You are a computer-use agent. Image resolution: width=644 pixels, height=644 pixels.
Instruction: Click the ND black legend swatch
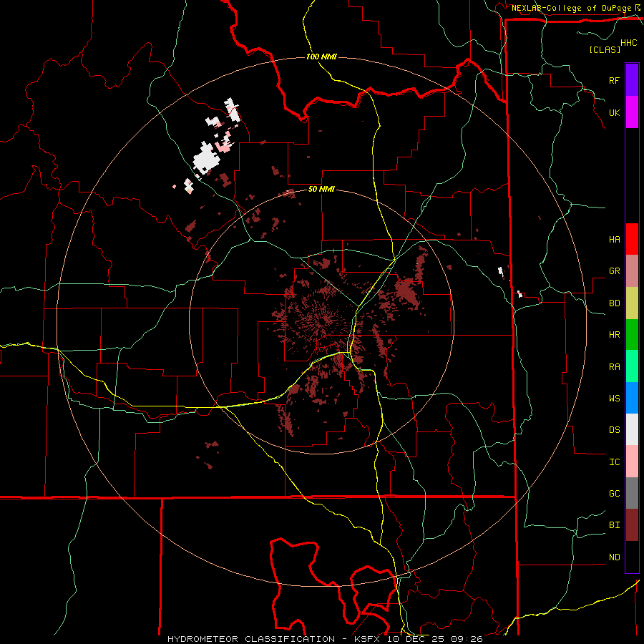pyautogui.click(x=632, y=557)
